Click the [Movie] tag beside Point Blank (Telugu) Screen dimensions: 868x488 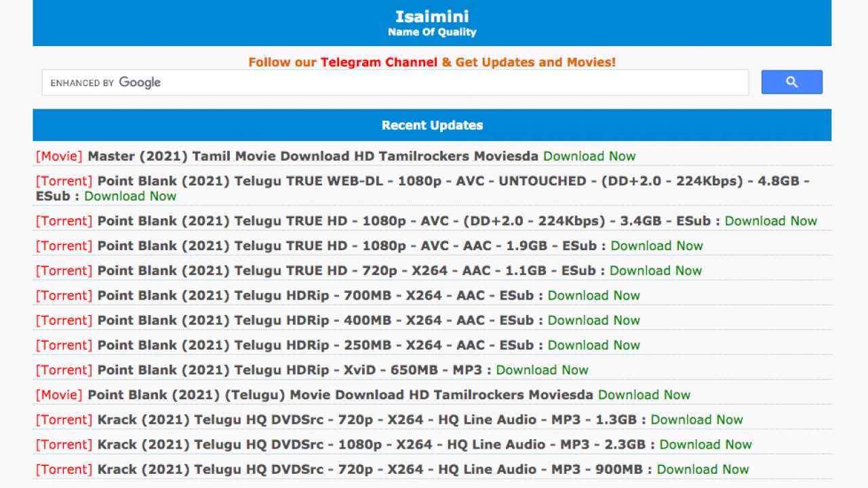click(x=59, y=394)
